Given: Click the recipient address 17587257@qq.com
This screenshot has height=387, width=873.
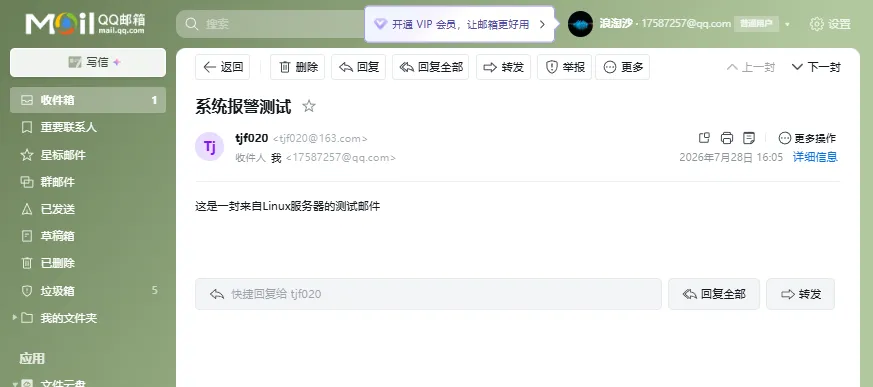Looking at the screenshot, I should click(x=341, y=158).
